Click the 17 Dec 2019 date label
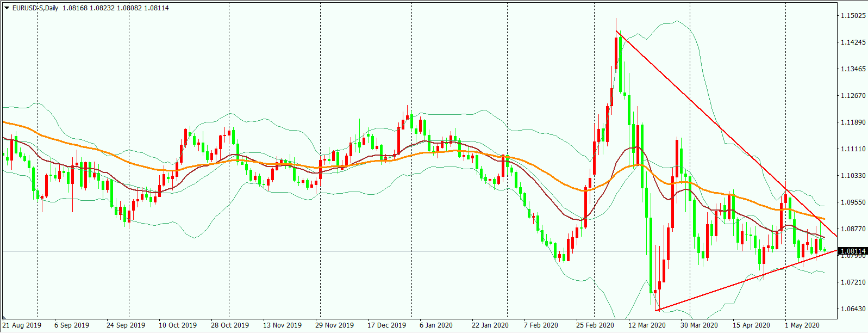This screenshot has height=333, width=868. click(x=386, y=325)
